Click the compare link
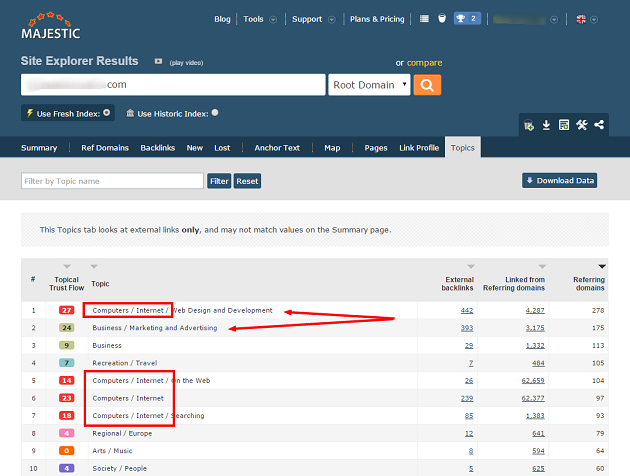 [x=424, y=63]
